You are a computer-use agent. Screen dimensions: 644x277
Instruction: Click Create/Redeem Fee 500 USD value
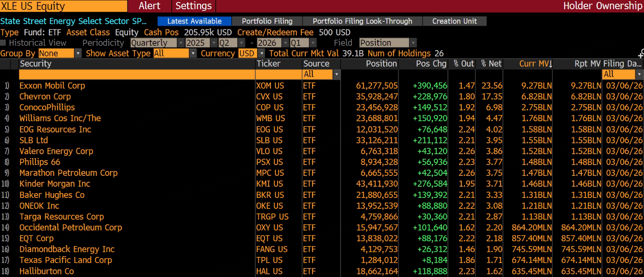coord(334,33)
